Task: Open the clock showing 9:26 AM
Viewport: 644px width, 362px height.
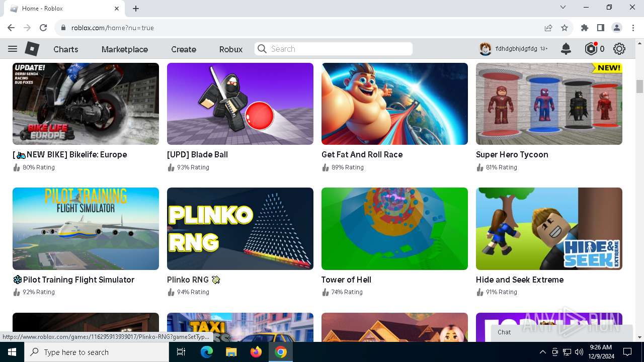Action: (600, 352)
